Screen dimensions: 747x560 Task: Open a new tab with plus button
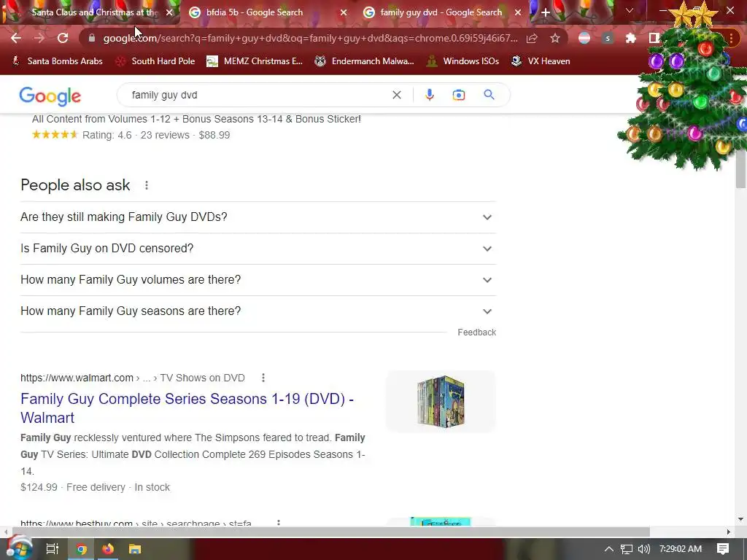pos(546,12)
